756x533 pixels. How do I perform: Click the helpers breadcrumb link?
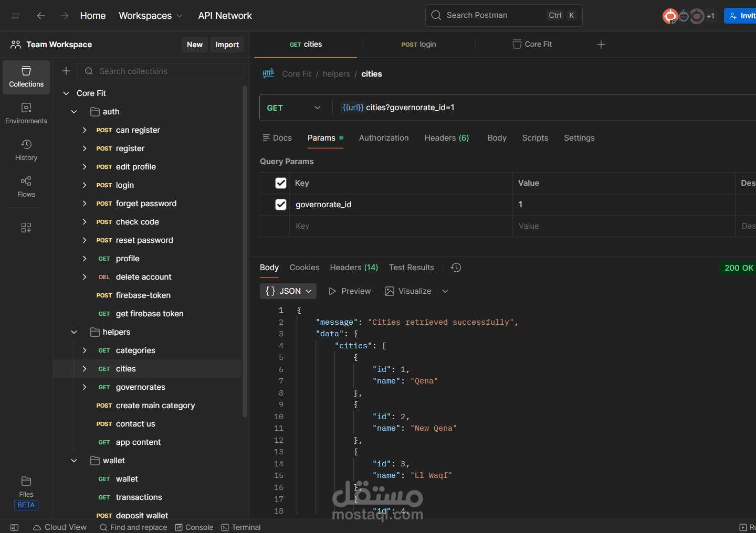(x=337, y=74)
